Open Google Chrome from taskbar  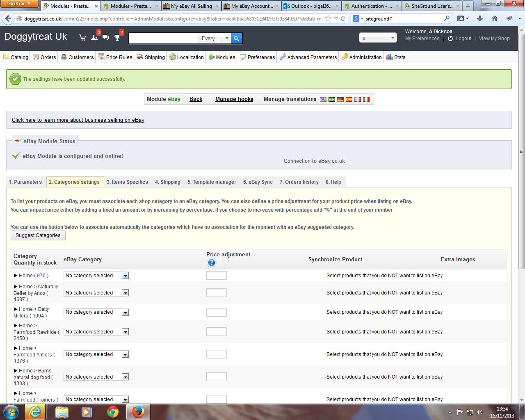(x=113, y=412)
